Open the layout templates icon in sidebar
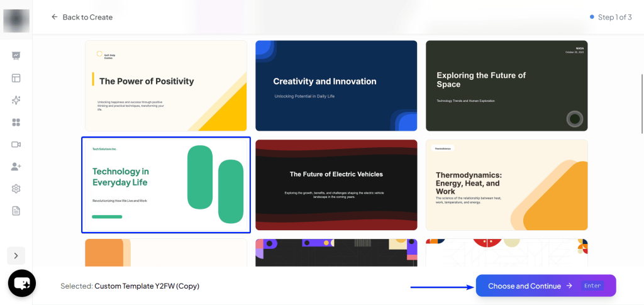 [16, 78]
